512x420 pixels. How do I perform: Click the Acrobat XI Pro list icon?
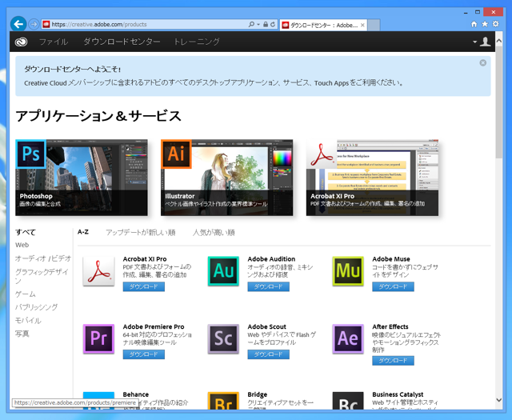[x=98, y=271]
